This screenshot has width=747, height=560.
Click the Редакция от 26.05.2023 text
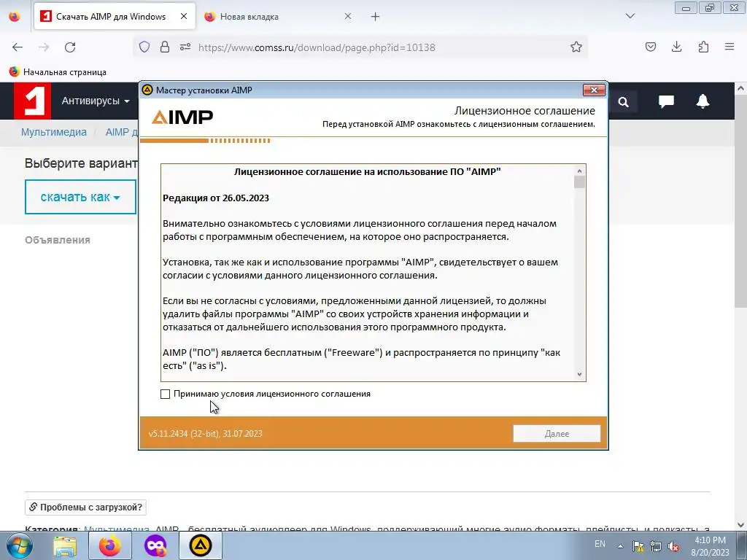tap(216, 198)
